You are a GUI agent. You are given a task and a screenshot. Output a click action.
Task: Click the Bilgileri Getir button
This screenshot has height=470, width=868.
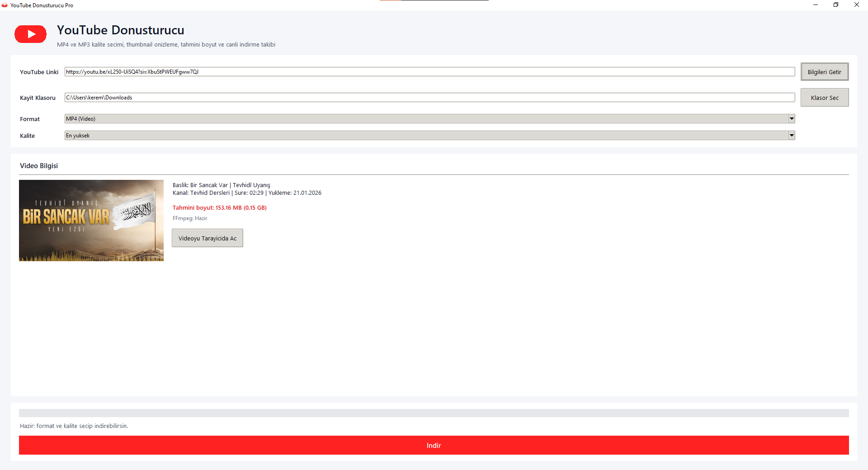825,72
